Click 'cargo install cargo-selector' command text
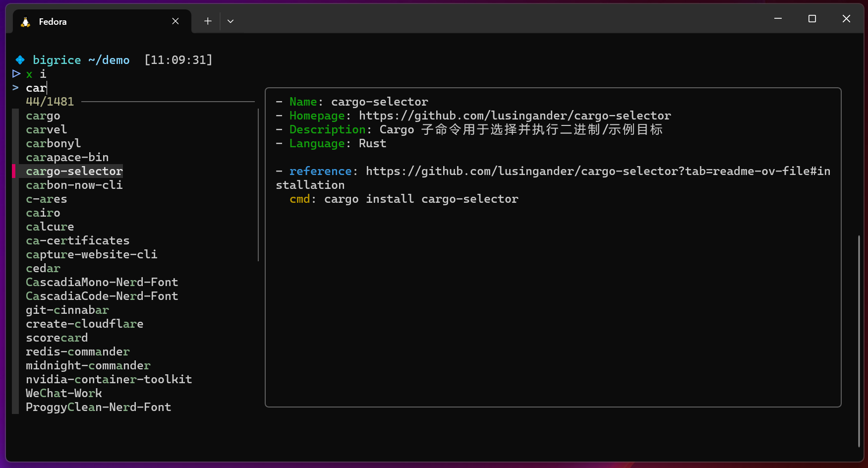Viewport: 868px width, 468px height. (x=421, y=199)
